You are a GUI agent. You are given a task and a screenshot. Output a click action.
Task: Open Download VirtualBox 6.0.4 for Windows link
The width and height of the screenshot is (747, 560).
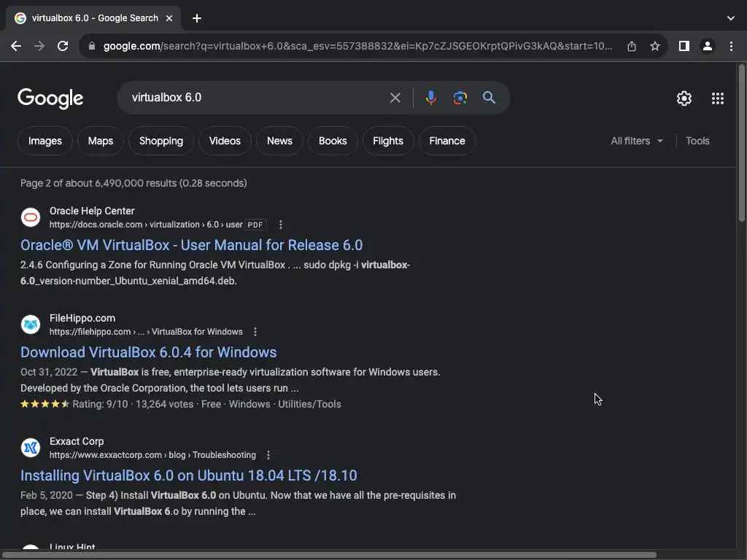tap(149, 352)
